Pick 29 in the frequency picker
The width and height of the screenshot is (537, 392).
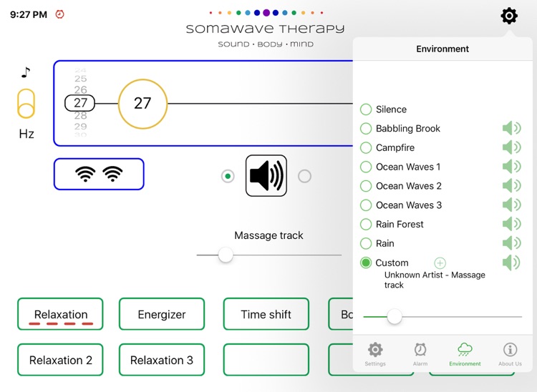tap(80, 126)
